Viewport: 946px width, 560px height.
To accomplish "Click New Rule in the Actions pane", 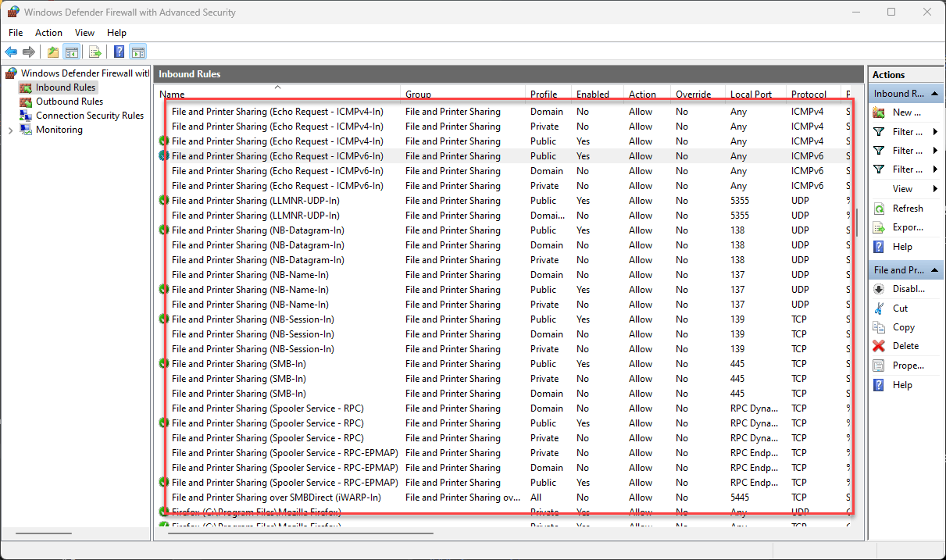I will click(907, 112).
